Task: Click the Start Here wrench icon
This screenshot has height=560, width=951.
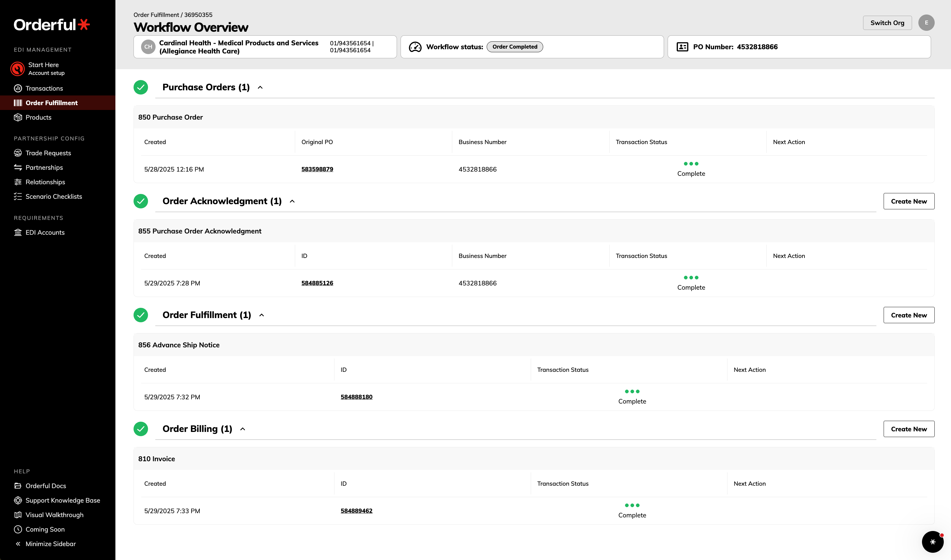Action: (x=17, y=69)
